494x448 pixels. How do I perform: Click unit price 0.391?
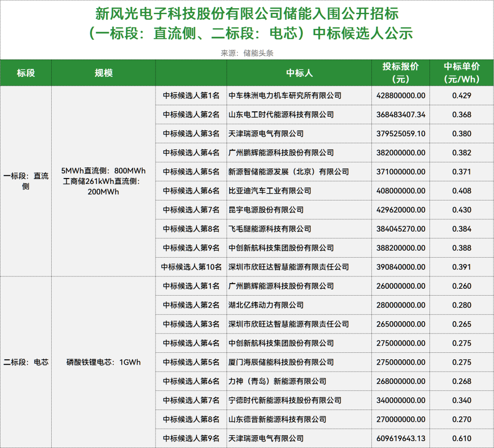pyautogui.click(x=462, y=267)
